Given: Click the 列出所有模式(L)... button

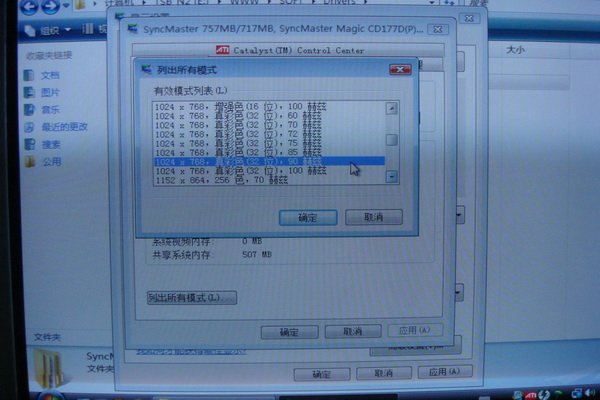Looking at the screenshot, I should click(x=192, y=297).
